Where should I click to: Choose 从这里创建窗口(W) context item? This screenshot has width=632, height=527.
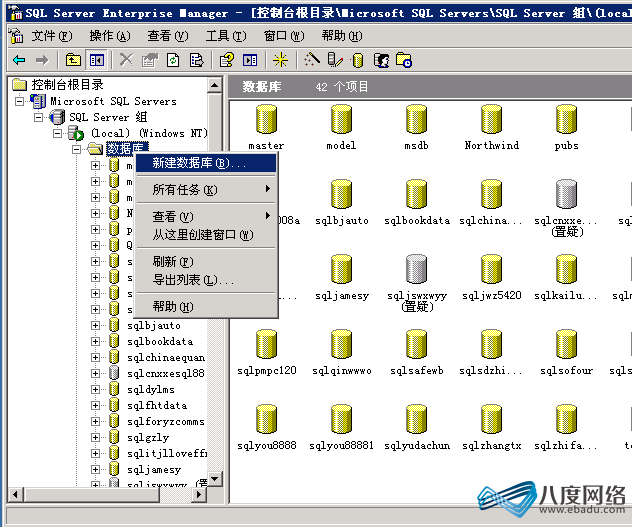tap(206, 235)
